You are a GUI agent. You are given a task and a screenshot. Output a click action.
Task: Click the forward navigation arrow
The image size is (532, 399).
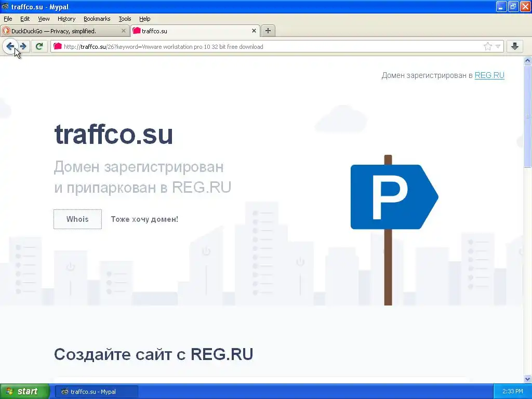pyautogui.click(x=23, y=46)
